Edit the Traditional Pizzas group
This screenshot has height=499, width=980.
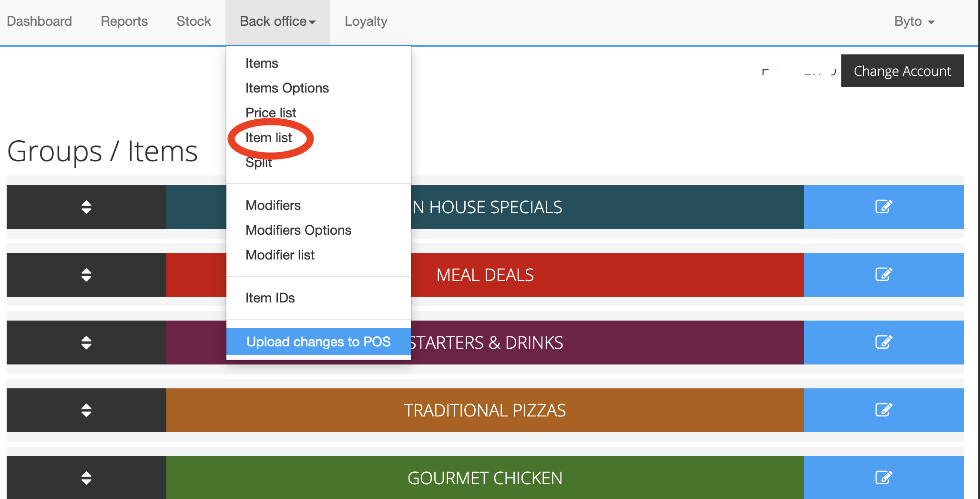click(x=883, y=410)
